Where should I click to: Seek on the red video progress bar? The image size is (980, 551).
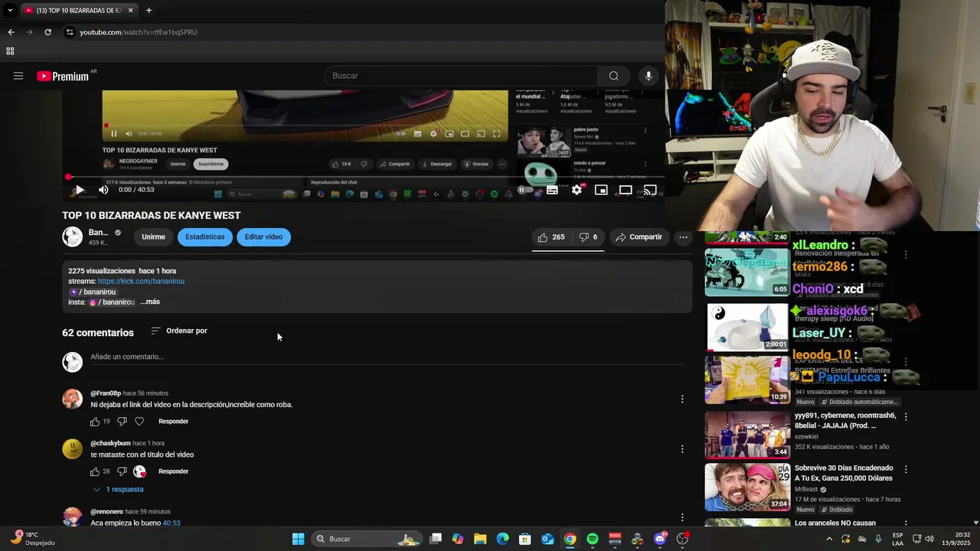pyautogui.click(x=364, y=177)
